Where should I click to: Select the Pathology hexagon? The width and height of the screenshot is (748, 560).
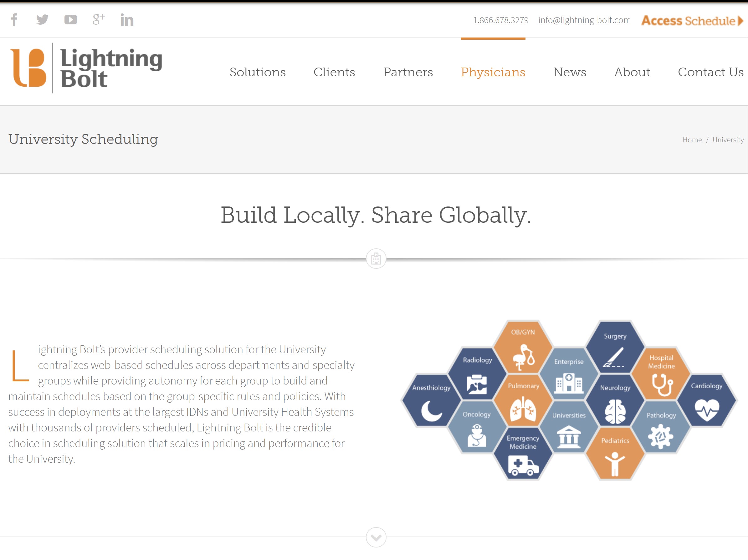point(661,427)
